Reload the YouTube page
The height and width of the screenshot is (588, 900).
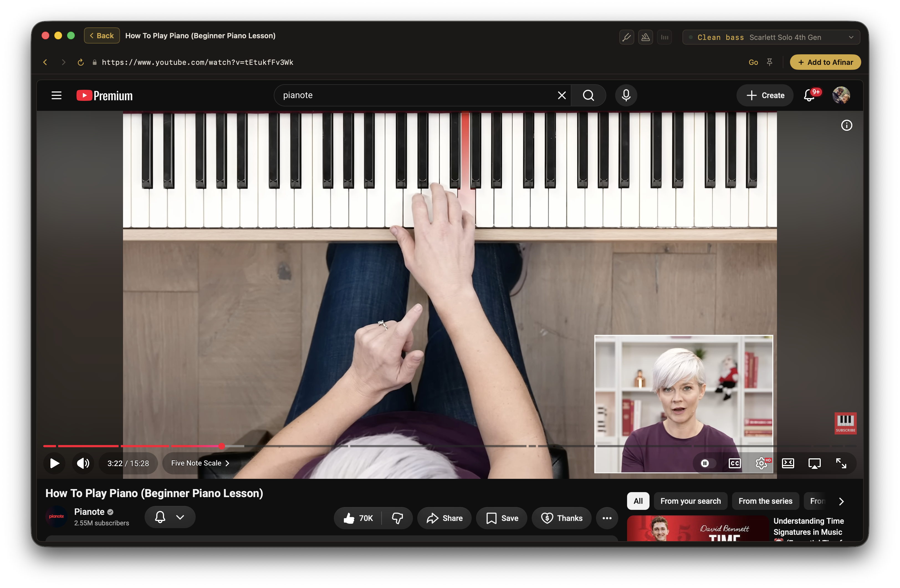point(81,62)
